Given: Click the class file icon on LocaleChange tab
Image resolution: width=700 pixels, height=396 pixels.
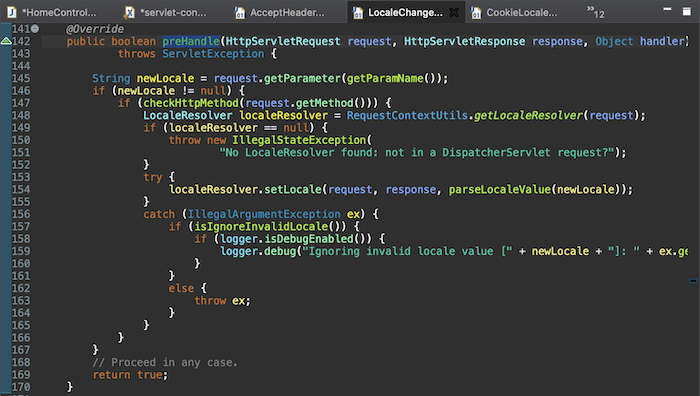Looking at the screenshot, I should [358, 13].
